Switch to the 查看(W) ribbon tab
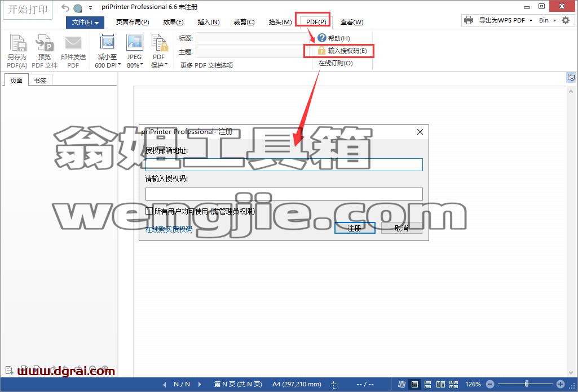Image resolution: width=578 pixels, height=392 pixels. tap(352, 22)
